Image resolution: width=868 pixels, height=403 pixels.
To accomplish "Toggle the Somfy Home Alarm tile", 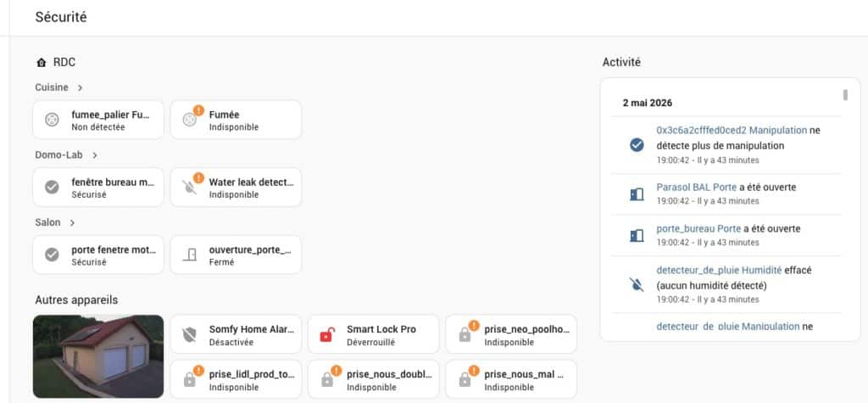I will click(236, 334).
